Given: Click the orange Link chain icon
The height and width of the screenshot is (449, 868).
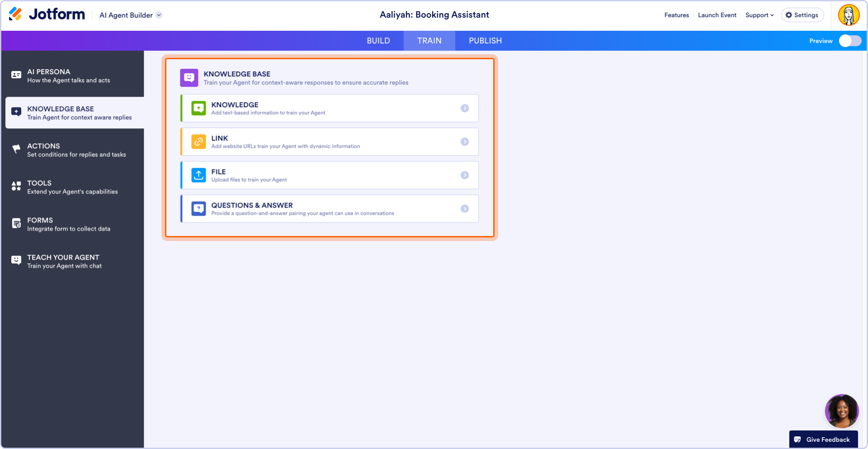Looking at the screenshot, I should [198, 142].
